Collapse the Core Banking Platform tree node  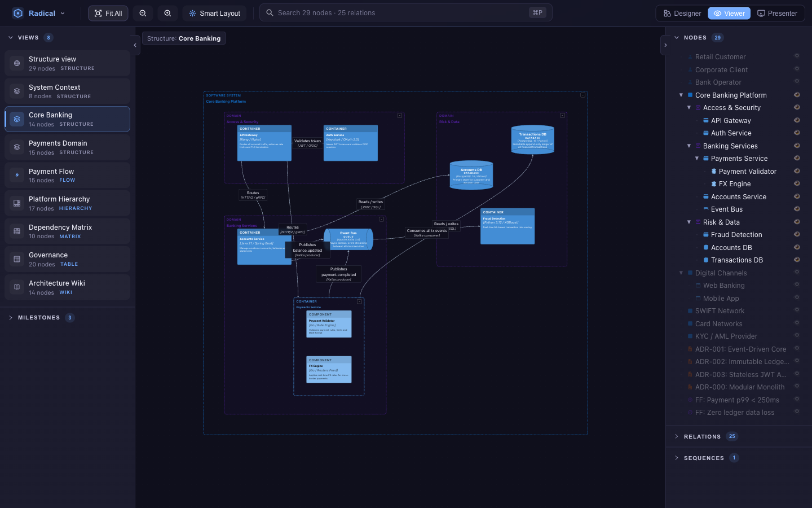pos(681,95)
